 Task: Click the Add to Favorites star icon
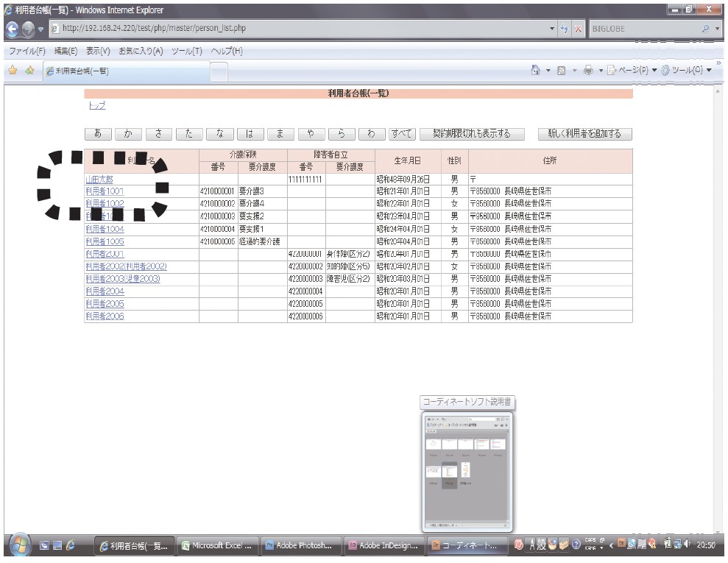click(29, 71)
